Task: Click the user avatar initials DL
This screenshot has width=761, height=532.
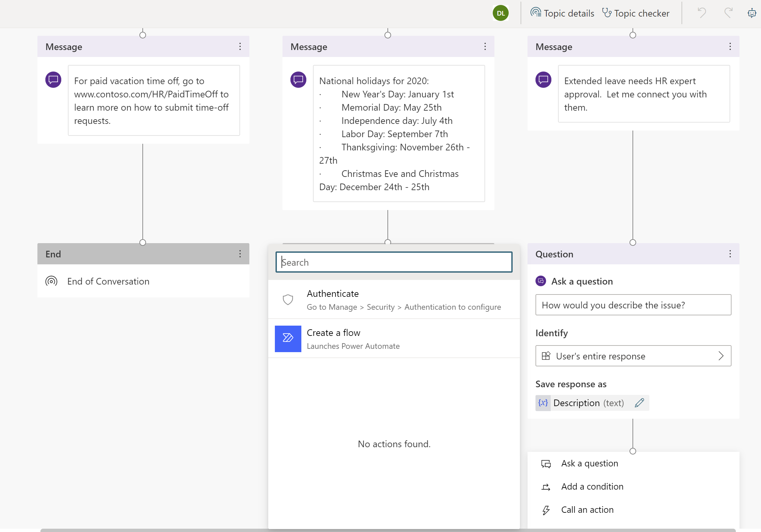Action: coord(501,12)
